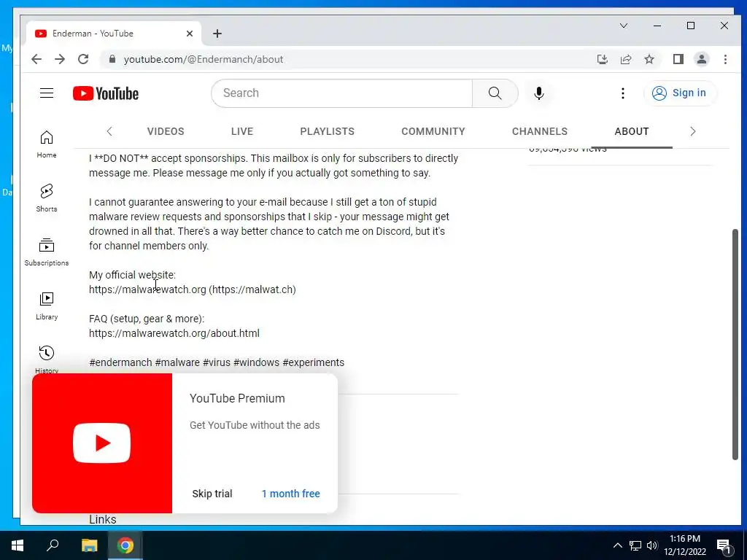Switch to the VIDEOS tab
This screenshot has width=747, height=560.
pyautogui.click(x=166, y=131)
